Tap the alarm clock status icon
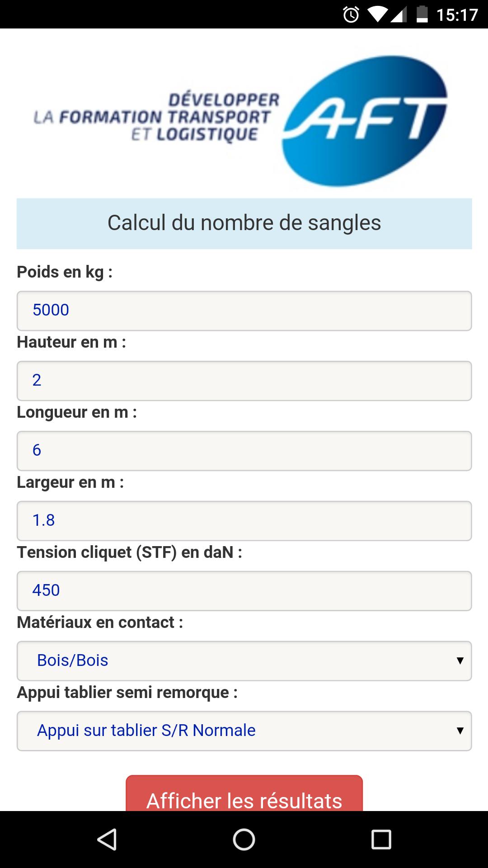Viewport: 488px width, 868px height. pos(351,15)
